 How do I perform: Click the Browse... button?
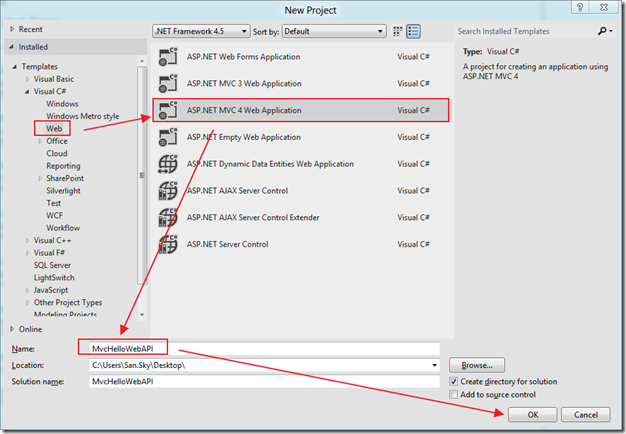click(477, 365)
